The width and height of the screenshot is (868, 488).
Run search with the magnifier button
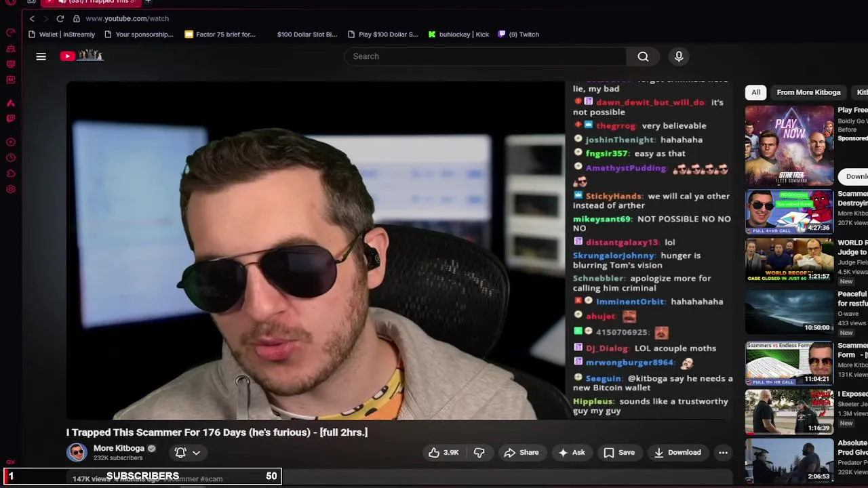pos(643,56)
